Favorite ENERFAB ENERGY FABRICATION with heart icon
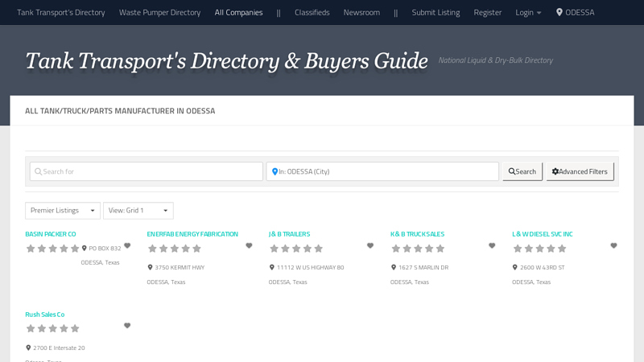 coord(249,246)
